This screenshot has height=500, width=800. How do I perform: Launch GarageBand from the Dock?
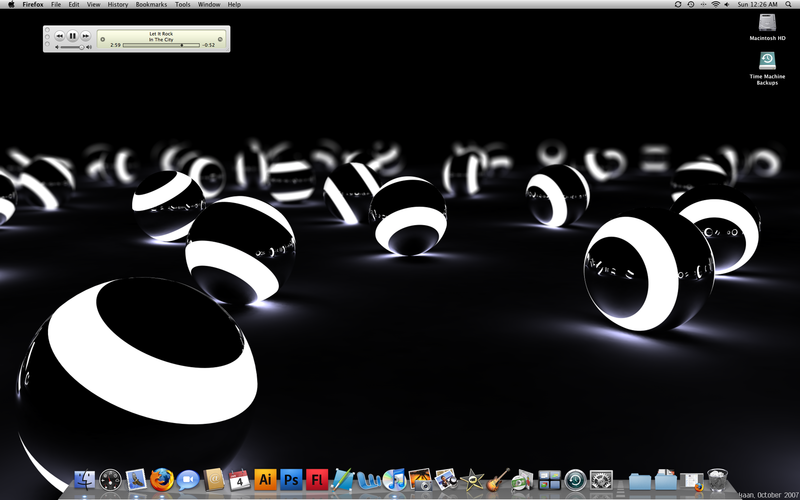click(x=497, y=480)
